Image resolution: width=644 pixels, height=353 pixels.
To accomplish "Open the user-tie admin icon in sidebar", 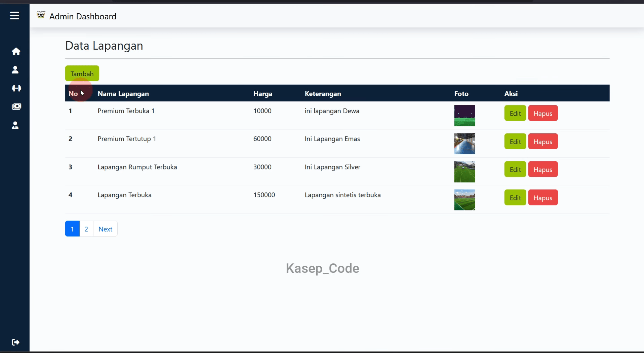I will click(x=15, y=125).
